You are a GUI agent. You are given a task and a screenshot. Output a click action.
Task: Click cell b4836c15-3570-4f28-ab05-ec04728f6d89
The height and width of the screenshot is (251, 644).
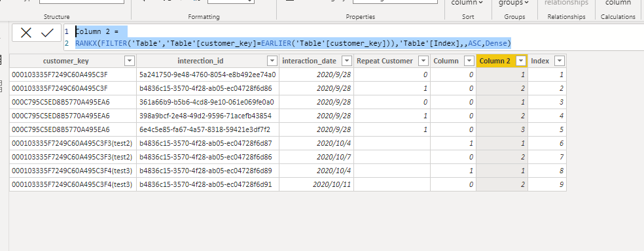point(208,171)
